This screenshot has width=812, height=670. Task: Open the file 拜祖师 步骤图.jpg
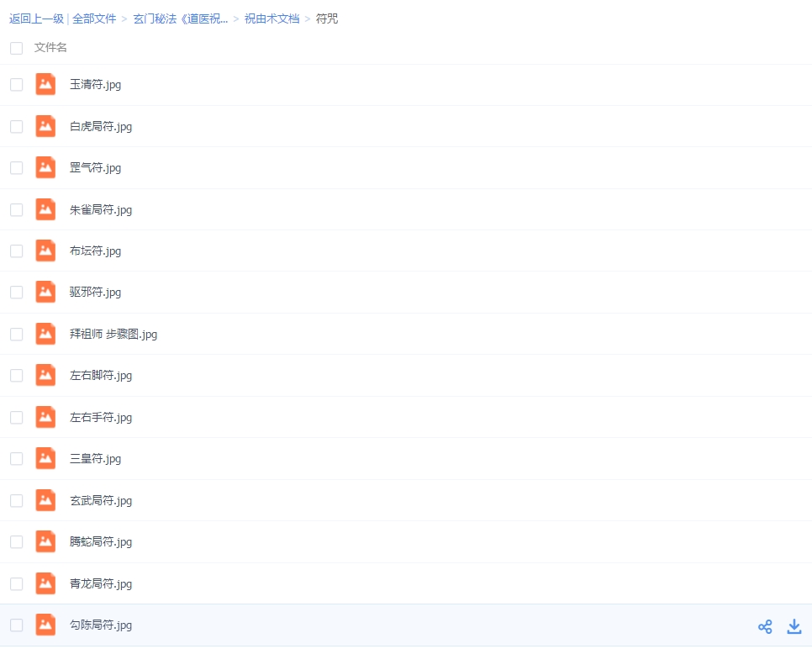113,334
